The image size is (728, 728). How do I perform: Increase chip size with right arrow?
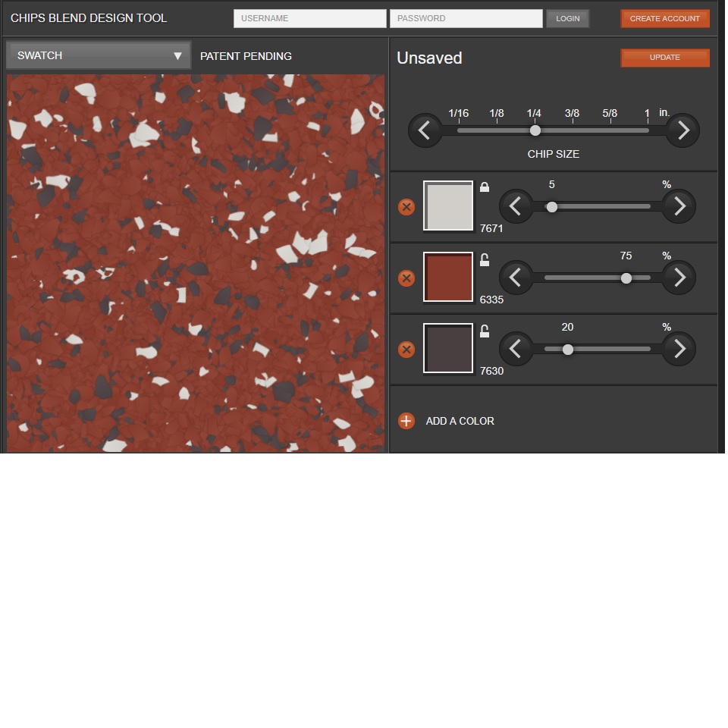682,130
